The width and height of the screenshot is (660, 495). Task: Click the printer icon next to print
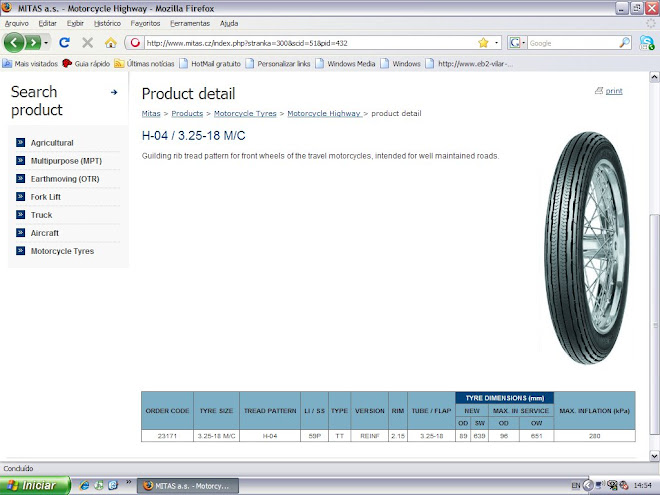pos(599,90)
